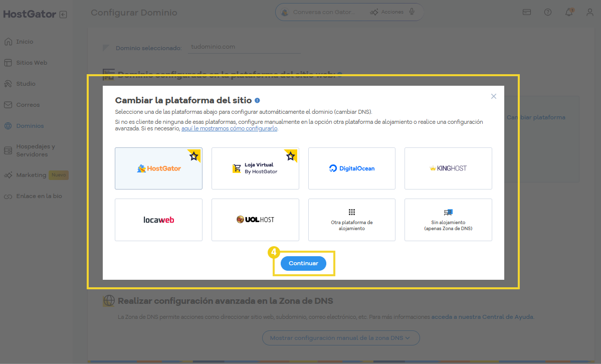Viewport: 601px width, 364px height.
Task: Close the Cambiar la plataforma dialog
Action: click(494, 96)
